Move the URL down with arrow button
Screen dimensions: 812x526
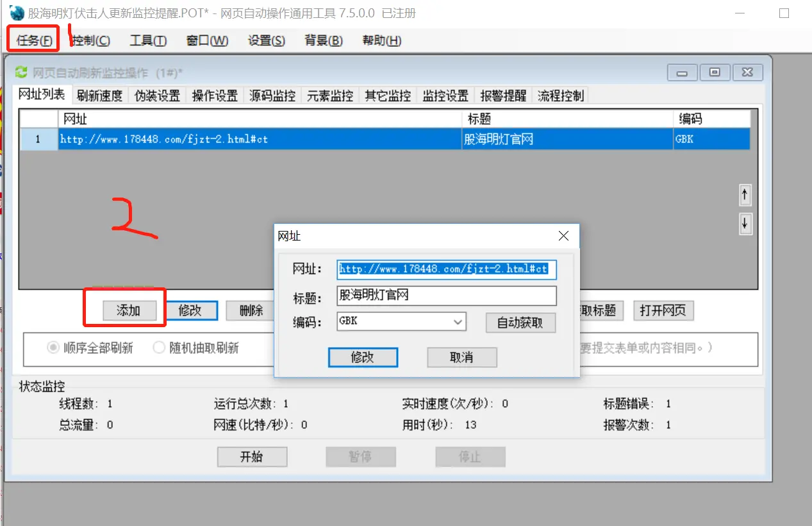pyautogui.click(x=745, y=223)
